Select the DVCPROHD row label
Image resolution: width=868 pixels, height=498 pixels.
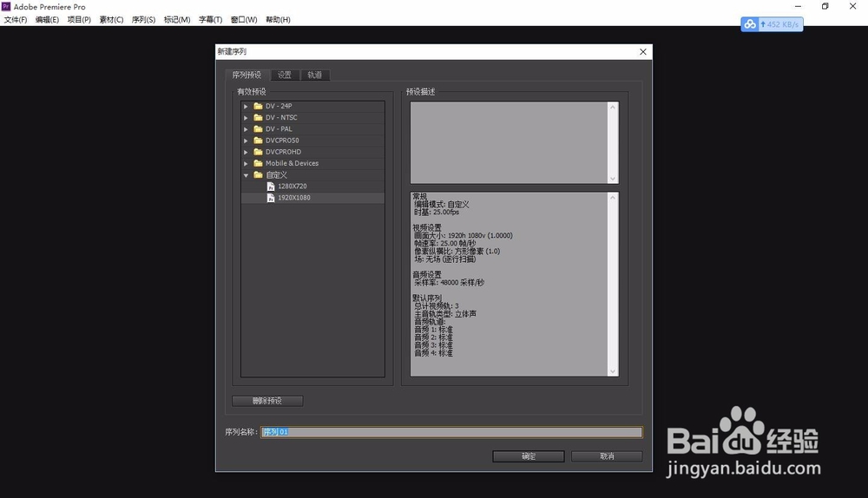pos(284,152)
